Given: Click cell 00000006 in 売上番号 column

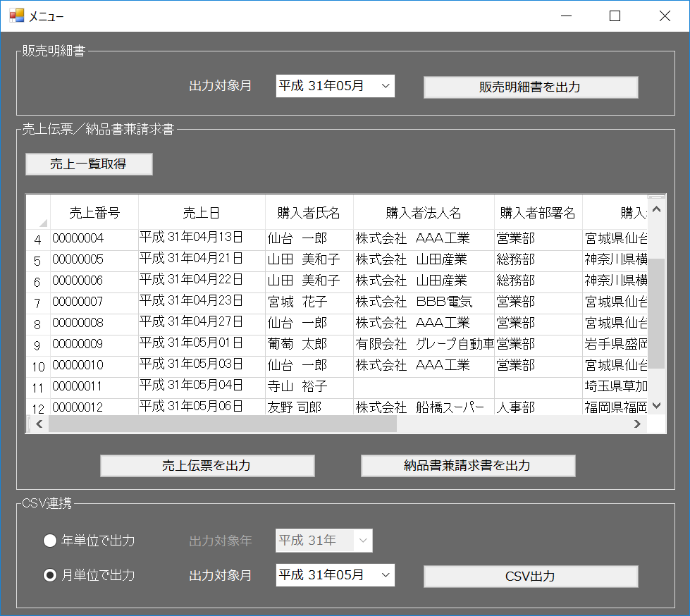Looking at the screenshot, I should click(94, 282).
